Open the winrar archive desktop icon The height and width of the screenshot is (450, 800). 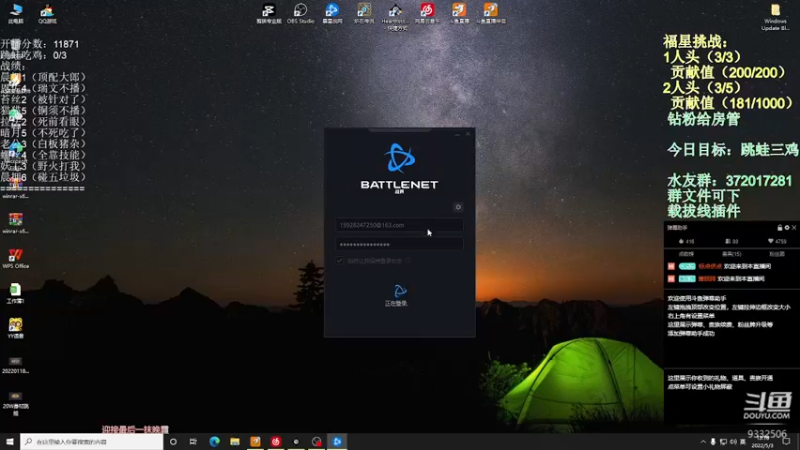[15, 222]
